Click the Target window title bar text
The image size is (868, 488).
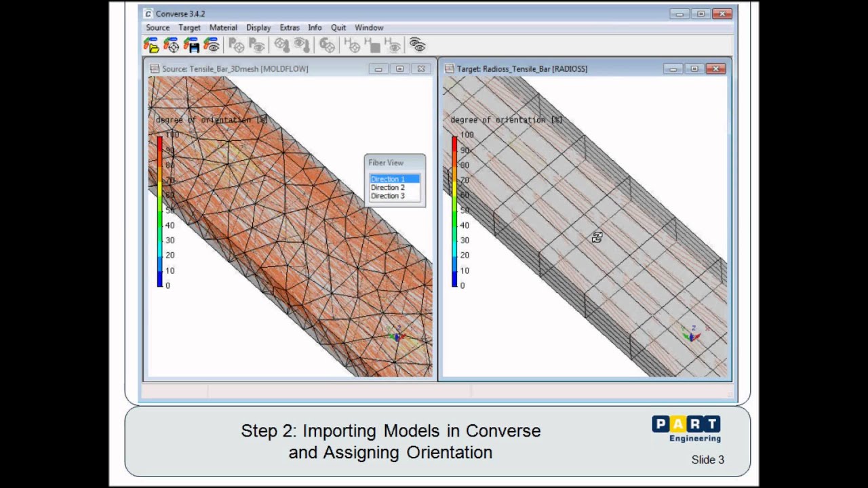(522, 69)
